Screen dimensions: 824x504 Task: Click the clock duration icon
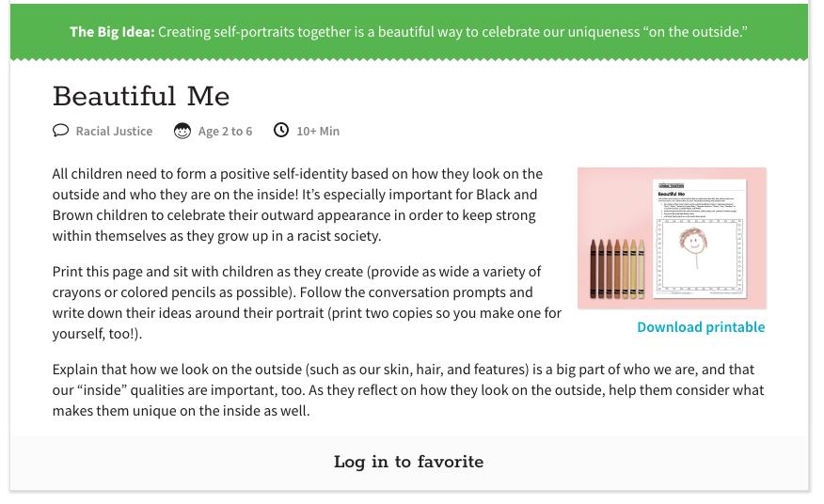(x=281, y=130)
